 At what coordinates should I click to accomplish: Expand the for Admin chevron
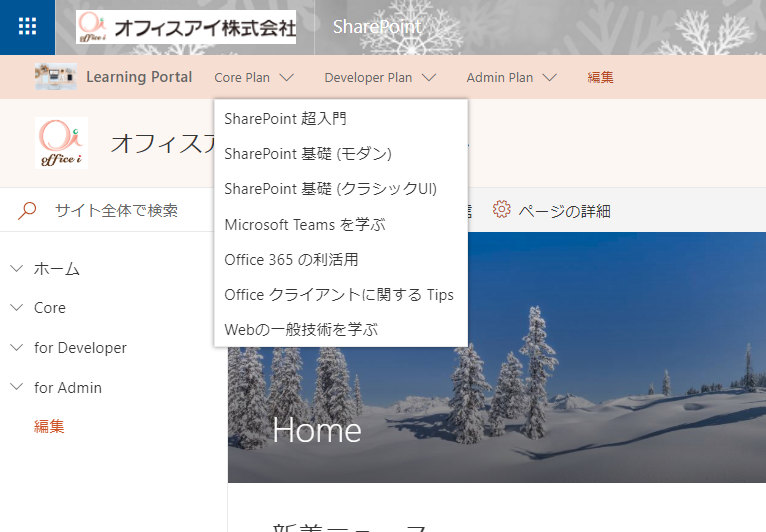17,387
